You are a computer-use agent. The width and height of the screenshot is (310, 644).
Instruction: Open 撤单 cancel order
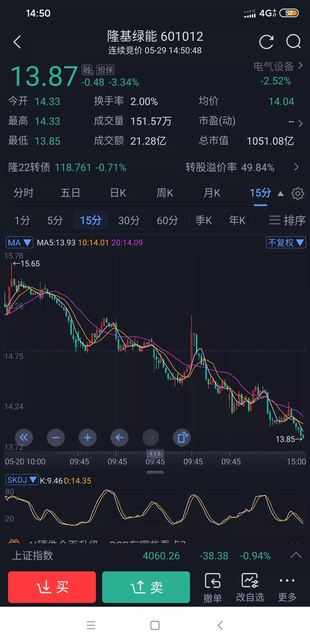(213, 588)
